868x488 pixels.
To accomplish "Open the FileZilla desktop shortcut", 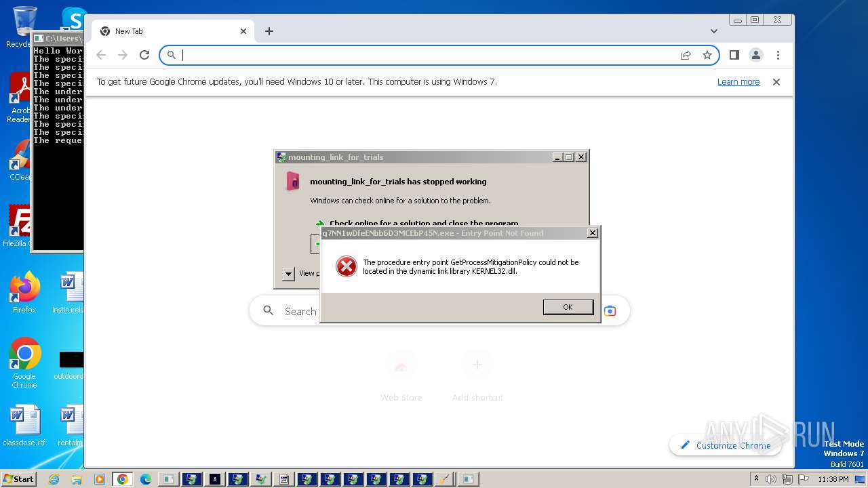I will (x=19, y=226).
